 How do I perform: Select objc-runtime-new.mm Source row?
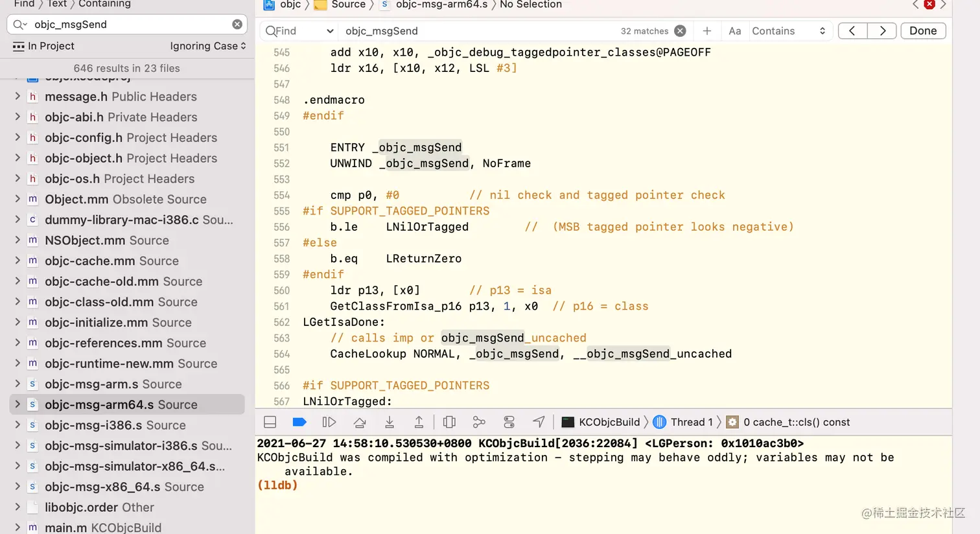(x=127, y=364)
